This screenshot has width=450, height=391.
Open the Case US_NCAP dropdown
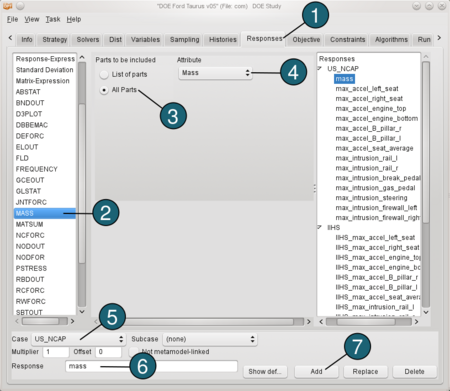tap(79, 339)
